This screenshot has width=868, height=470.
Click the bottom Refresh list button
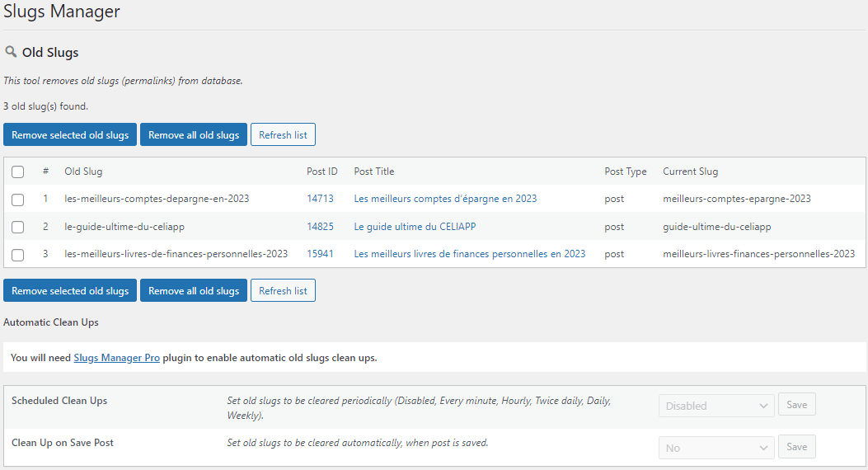283,291
